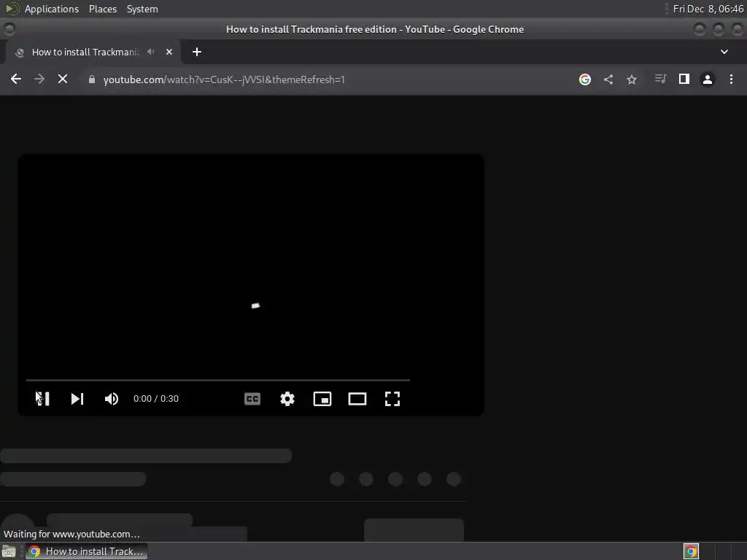Image resolution: width=747 pixels, height=560 pixels.
Task: Toggle closed captions (CC) on the video
Action: [252, 399]
